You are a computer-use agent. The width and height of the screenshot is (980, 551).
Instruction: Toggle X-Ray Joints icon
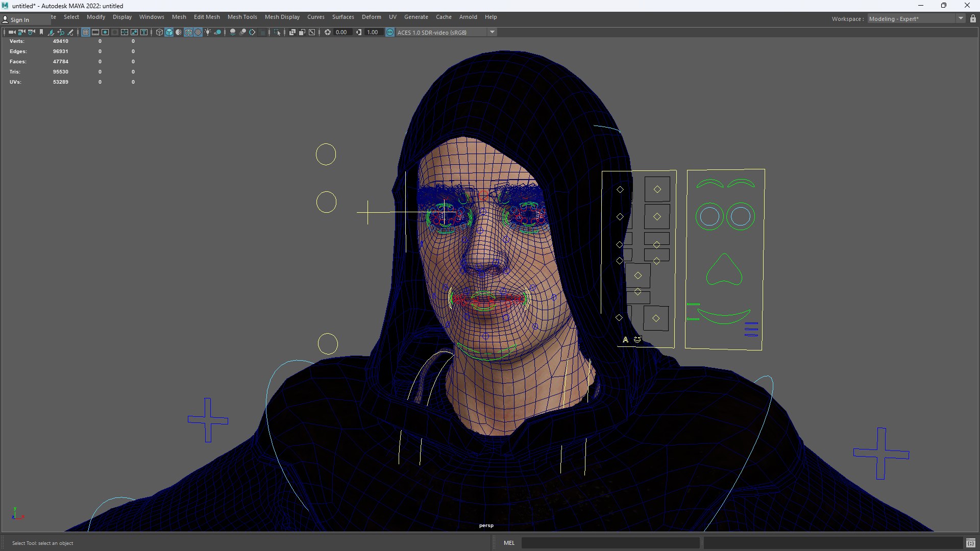[x=312, y=32]
